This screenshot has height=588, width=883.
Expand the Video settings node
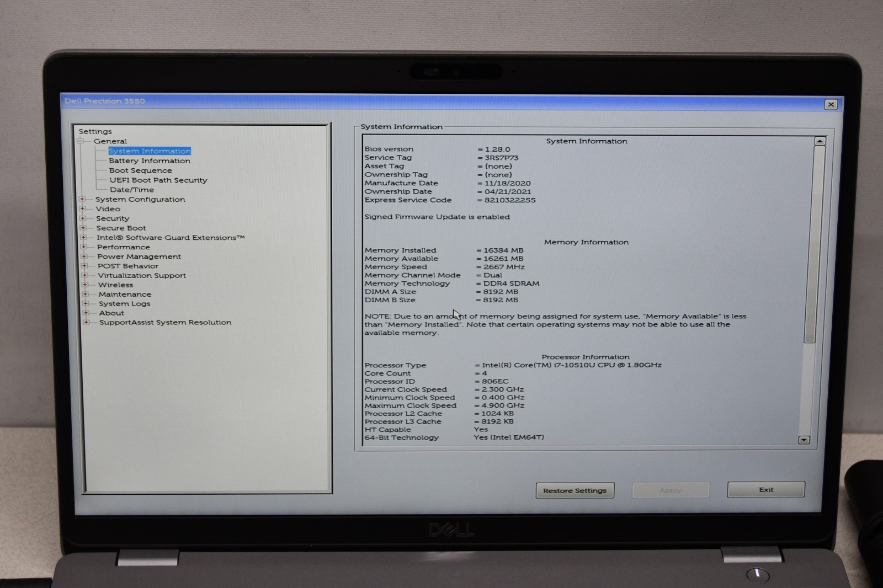[x=83, y=209]
